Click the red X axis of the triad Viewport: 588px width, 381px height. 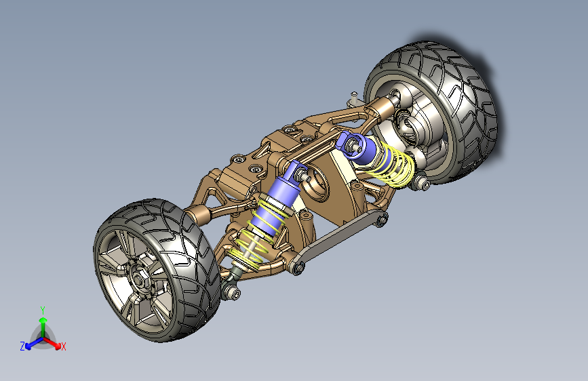[x=53, y=343]
